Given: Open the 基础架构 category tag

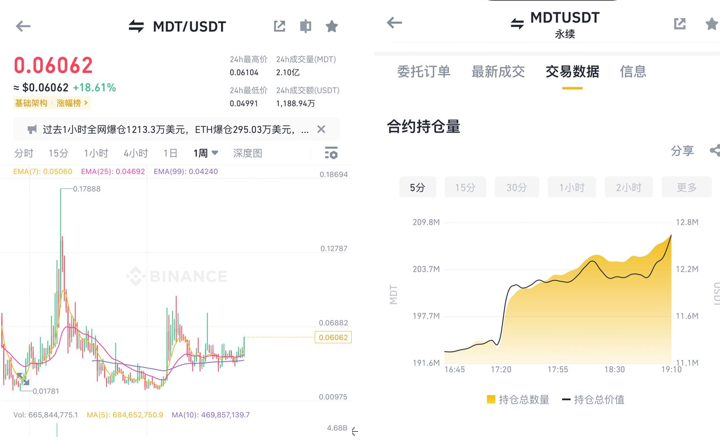Looking at the screenshot, I should (31, 103).
